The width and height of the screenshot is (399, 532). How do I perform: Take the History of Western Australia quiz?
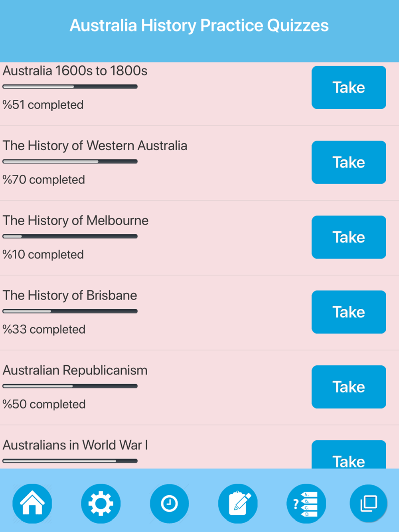tap(349, 162)
